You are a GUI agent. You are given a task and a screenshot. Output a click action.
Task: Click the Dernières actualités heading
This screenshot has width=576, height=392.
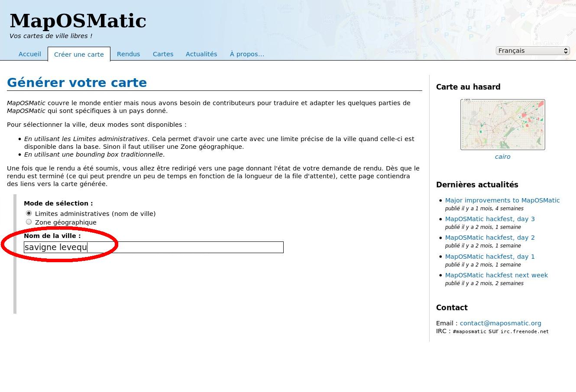click(477, 185)
